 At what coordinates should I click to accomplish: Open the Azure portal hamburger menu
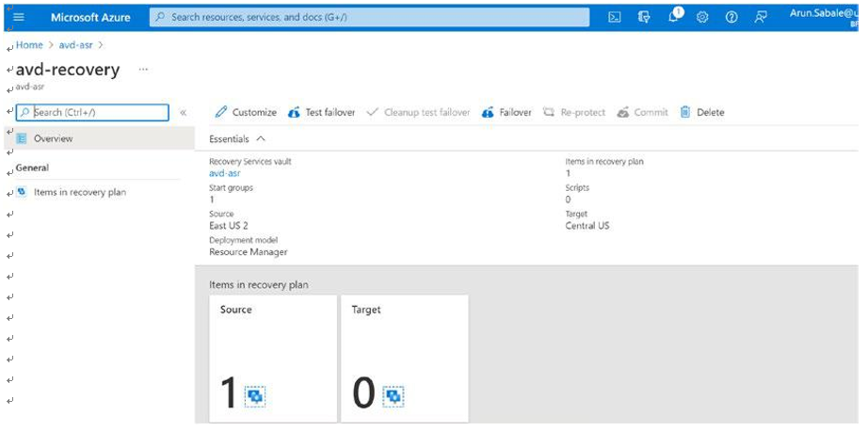click(x=18, y=17)
